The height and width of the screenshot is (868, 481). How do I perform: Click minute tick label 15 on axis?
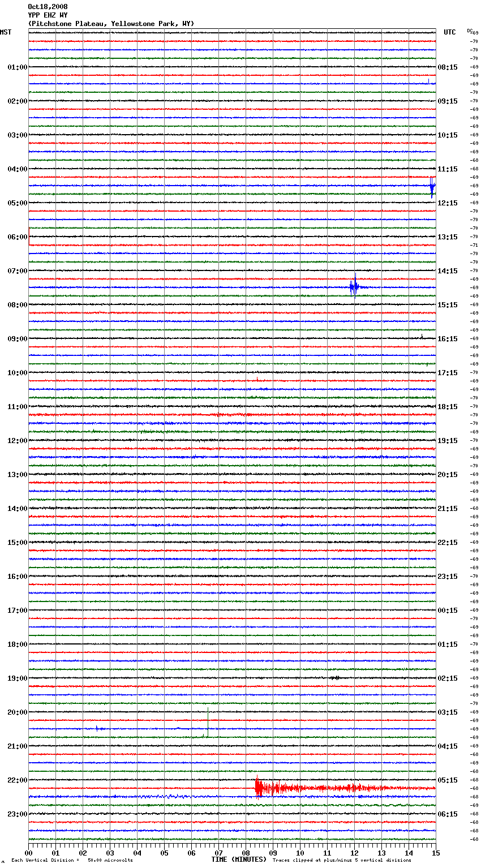point(436,853)
